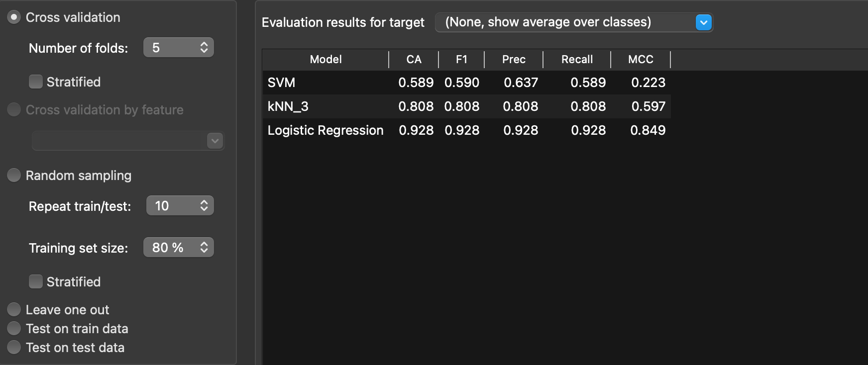Select the Cross validation radio button
Screen dimensions: 868x365
(14, 17)
